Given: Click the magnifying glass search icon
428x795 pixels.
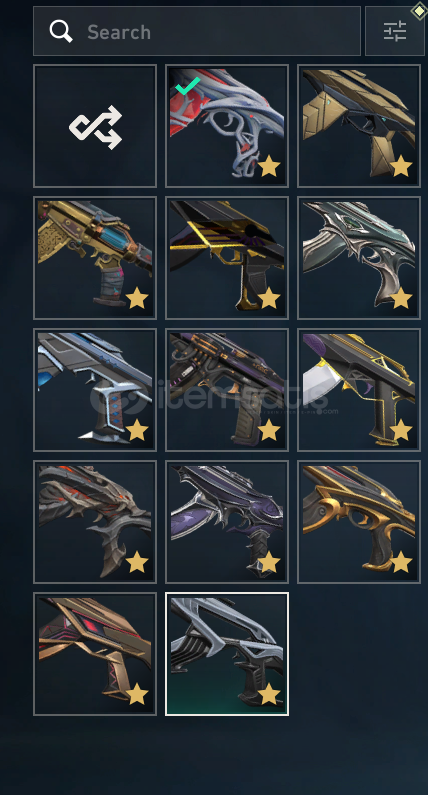Looking at the screenshot, I should (x=61, y=31).
